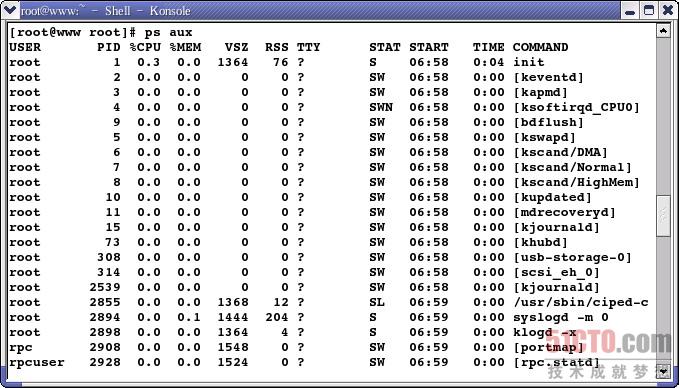Click the /usr/sbin/ciped-c process entry

pyautogui.click(x=581, y=302)
